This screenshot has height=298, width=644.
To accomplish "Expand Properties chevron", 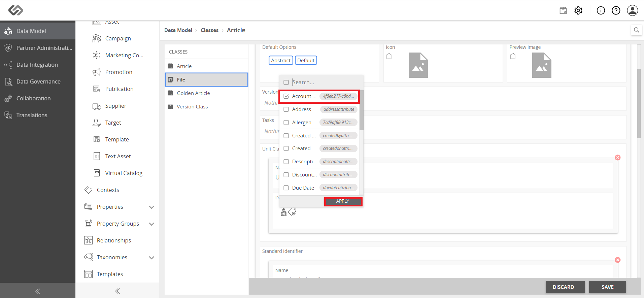I will tap(151, 207).
